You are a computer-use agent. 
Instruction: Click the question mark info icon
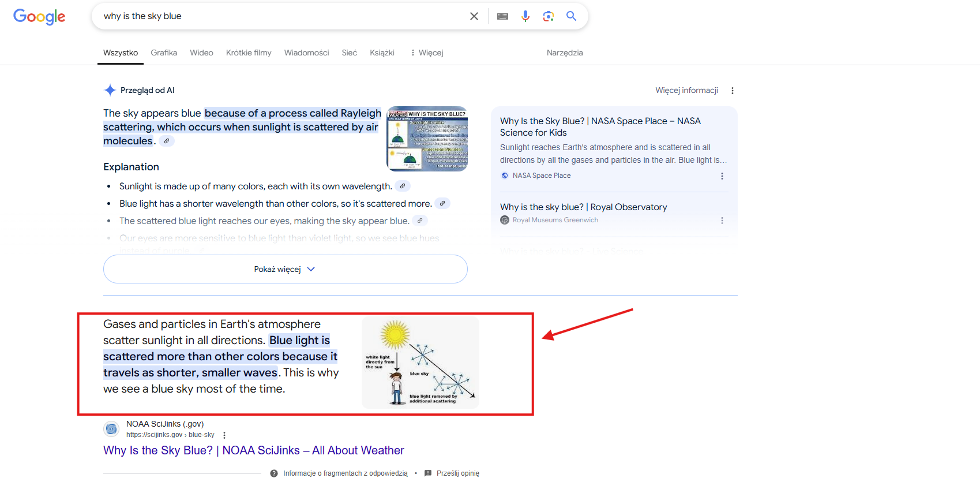tap(274, 473)
